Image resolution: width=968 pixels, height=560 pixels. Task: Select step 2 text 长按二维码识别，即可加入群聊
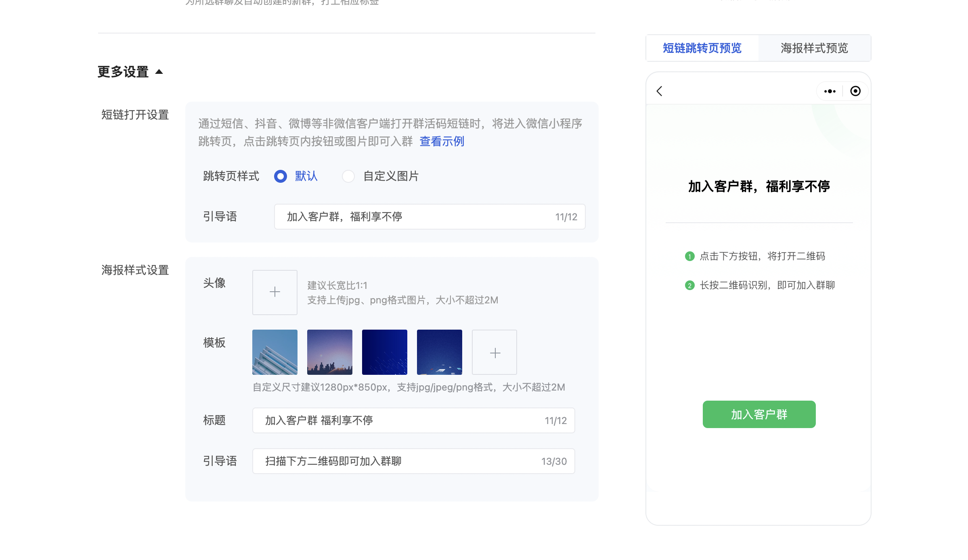point(767,285)
